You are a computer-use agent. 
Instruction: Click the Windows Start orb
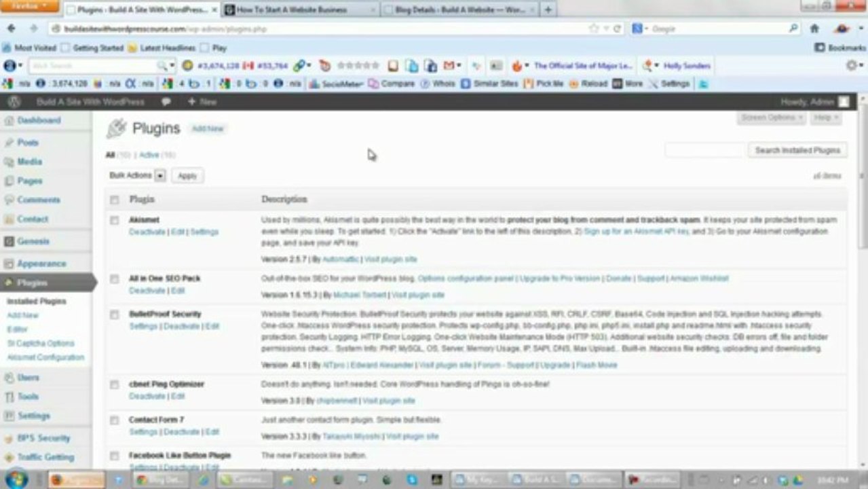(x=16, y=479)
